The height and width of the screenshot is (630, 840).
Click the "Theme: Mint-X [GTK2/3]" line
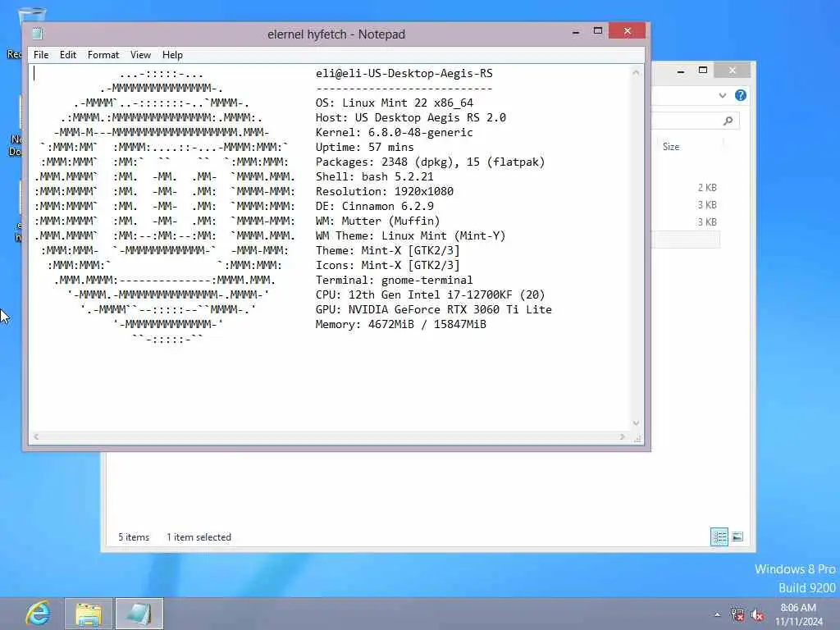387,251
